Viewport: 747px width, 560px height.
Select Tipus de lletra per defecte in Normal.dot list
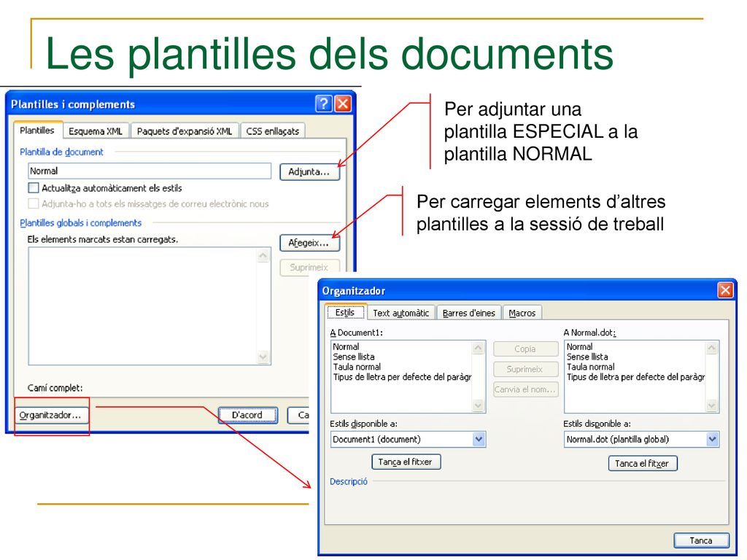tap(635, 377)
